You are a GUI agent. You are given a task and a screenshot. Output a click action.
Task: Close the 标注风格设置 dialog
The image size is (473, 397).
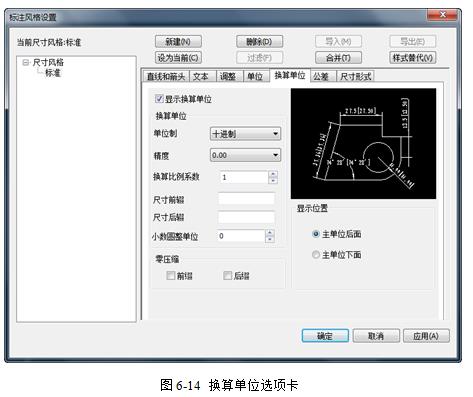pyautogui.click(x=442, y=15)
